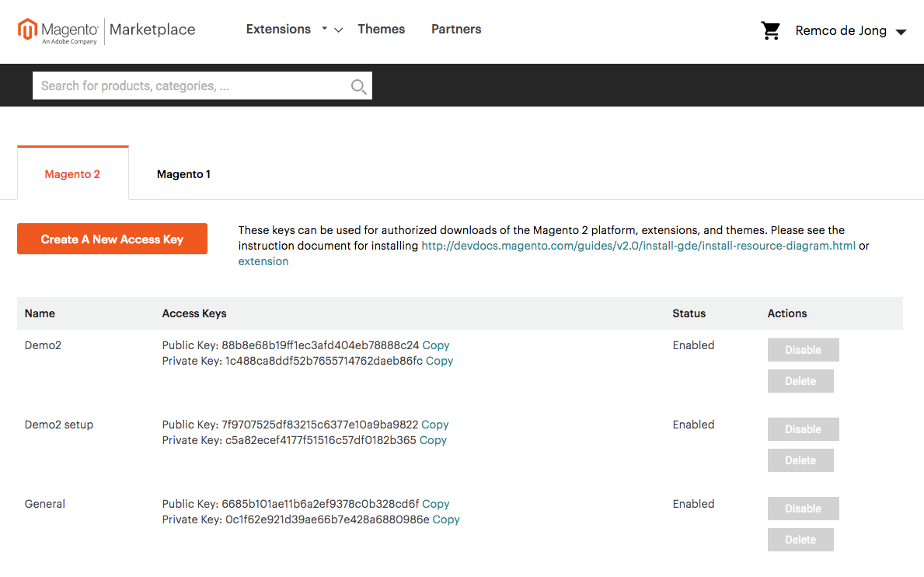
Task: Delete the Demo2 setup key
Action: coord(800,460)
